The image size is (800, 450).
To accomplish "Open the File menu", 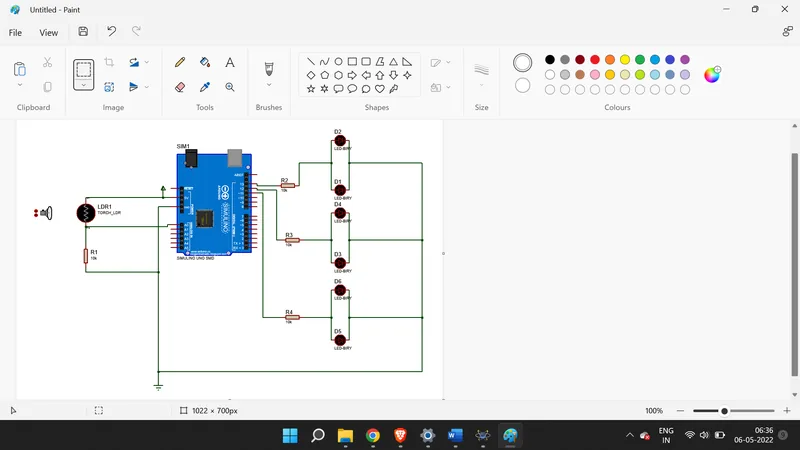I will click(15, 33).
